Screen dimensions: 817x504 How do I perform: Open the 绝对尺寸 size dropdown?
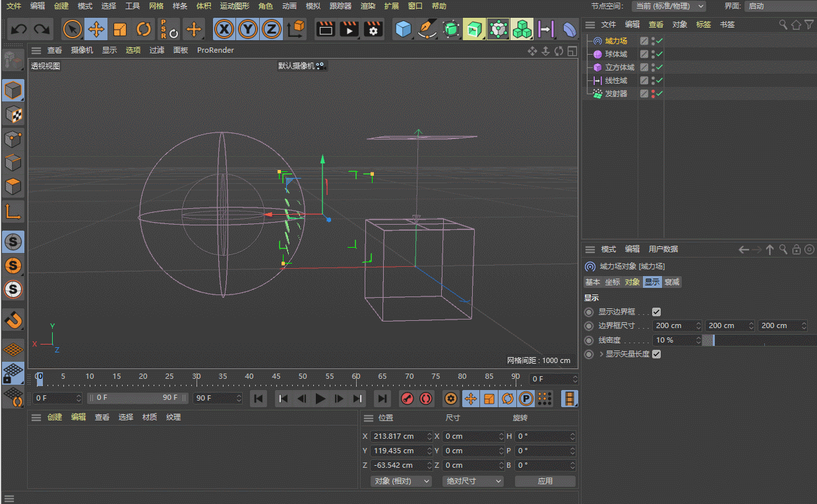(x=473, y=481)
